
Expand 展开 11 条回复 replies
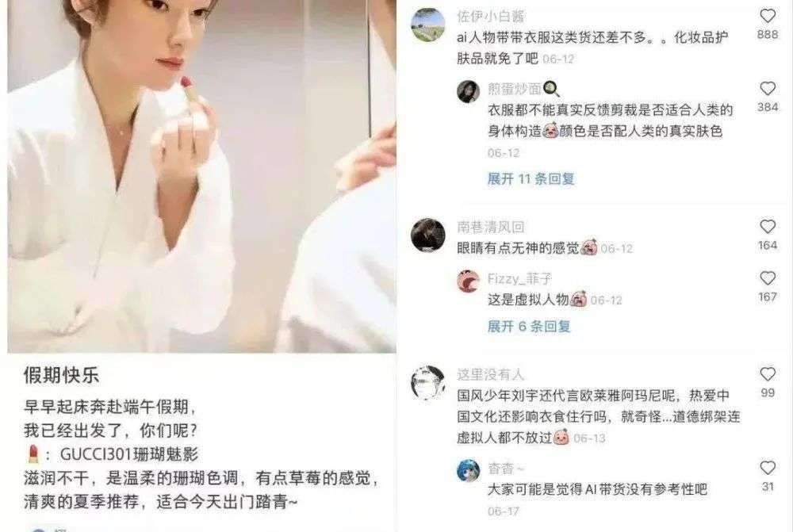531,178
